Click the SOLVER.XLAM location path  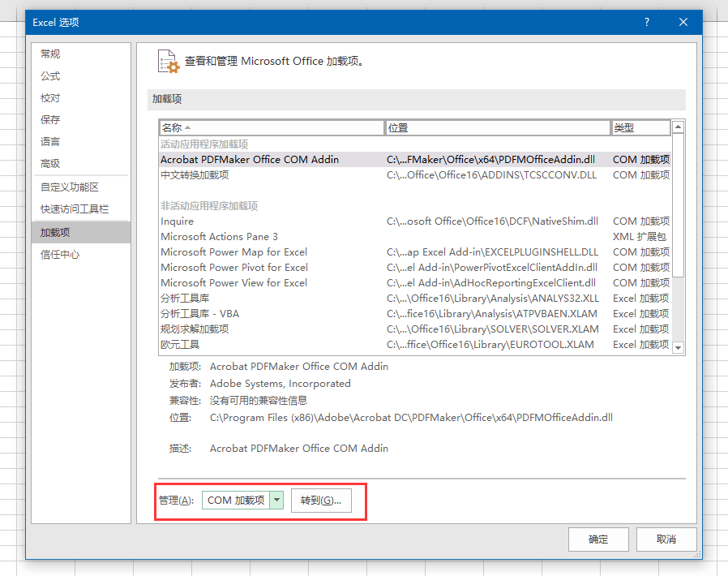tap(493, 329)
